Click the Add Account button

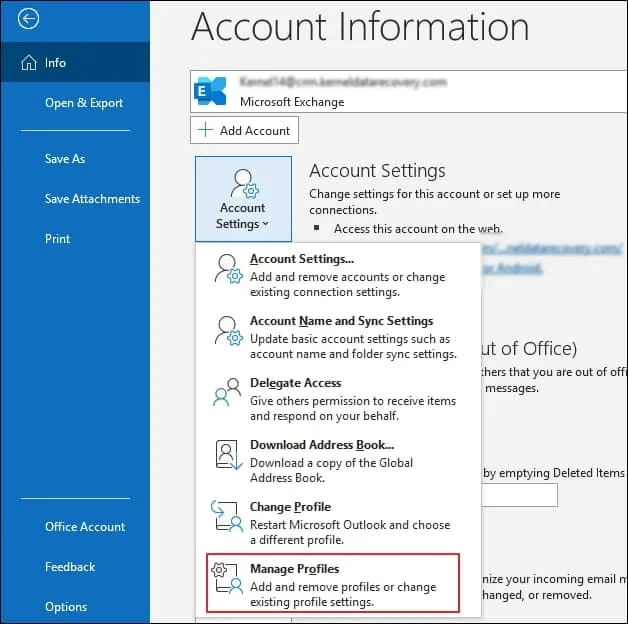click(244, 130)
